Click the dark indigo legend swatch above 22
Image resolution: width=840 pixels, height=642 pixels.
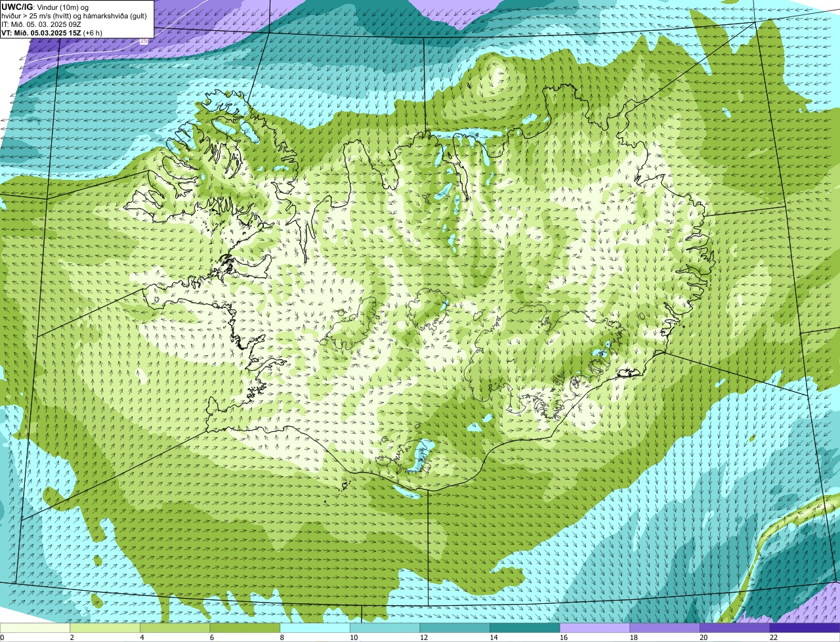(805, 628)
